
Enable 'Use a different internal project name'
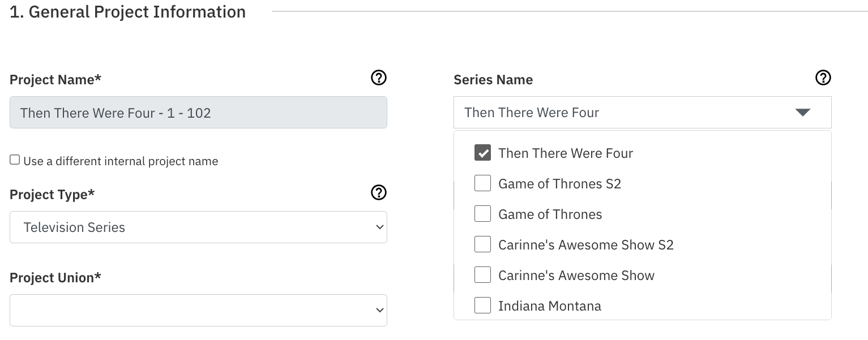[15, 160]
